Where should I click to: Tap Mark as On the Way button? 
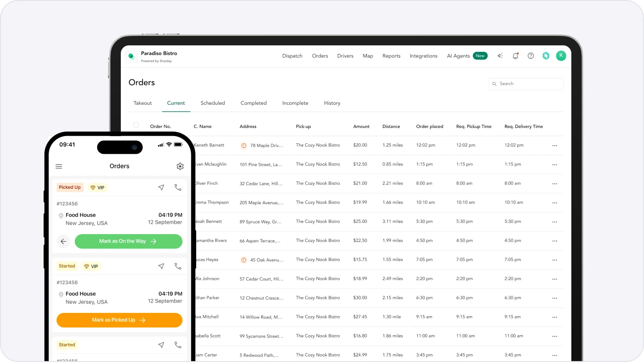[129, 241]
